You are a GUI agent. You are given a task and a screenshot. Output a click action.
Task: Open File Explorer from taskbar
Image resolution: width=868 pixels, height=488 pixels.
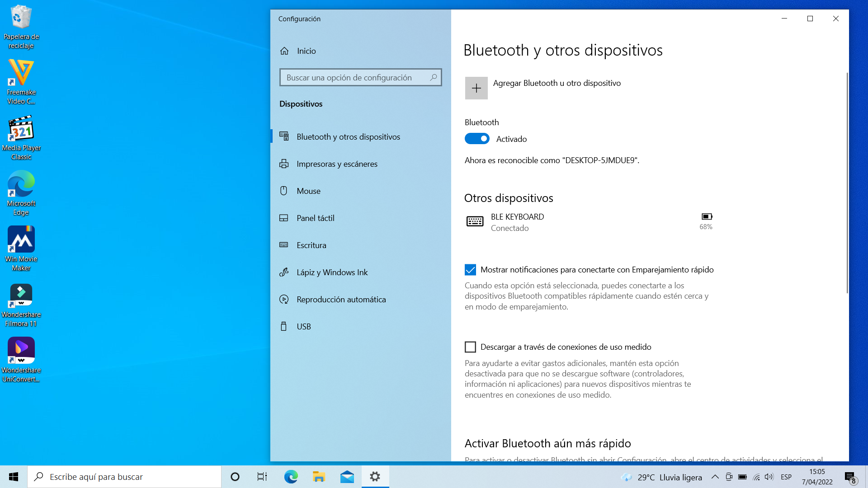[x=319, y=477]
